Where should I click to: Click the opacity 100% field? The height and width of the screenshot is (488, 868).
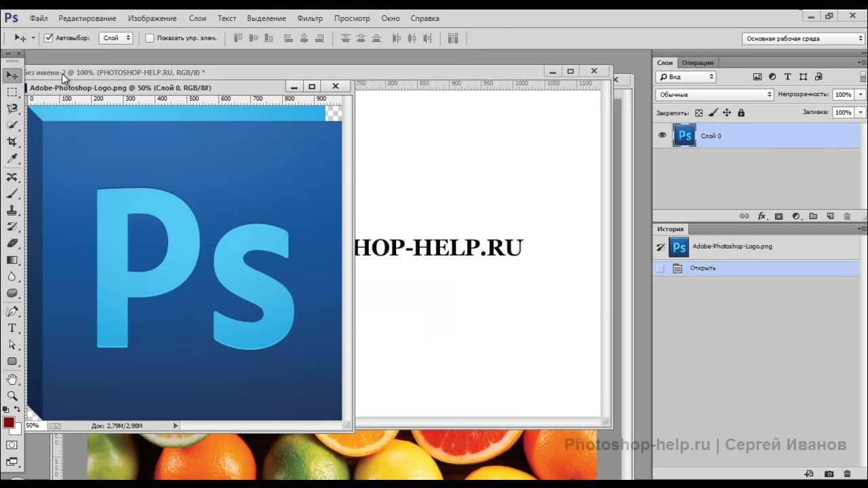843,94
